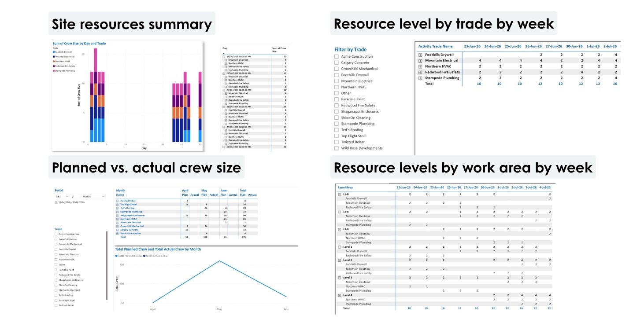This screenshot has width=644, height=330.
Task: Expand Twisted Rebar row in planned vs. actual matrix
Action: coord(117,201)
